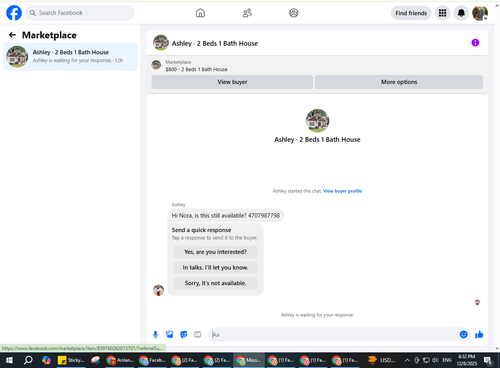Go back using the Marketplace arrow
This screenshot has height=368, width=500.
pyautogui.click(x=12, y=35)
